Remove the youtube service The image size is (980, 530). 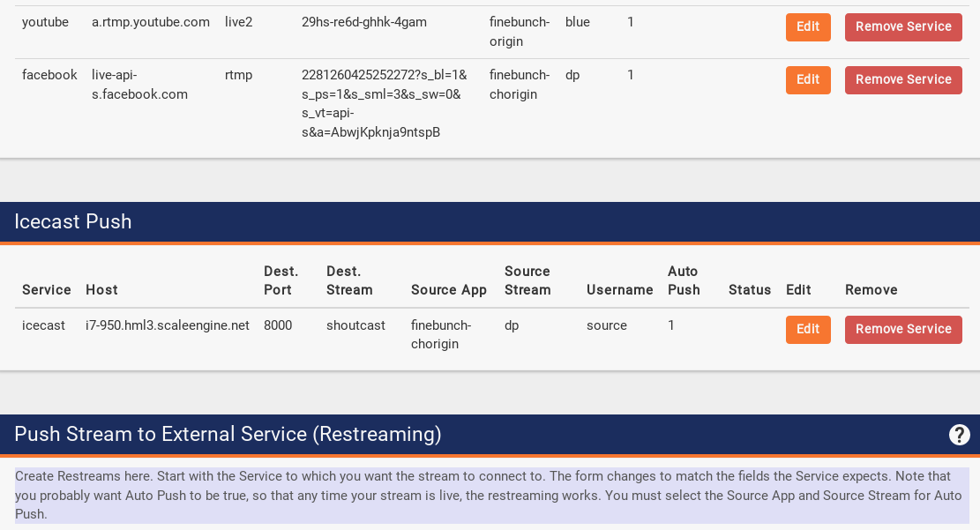(x=902, y=27)
